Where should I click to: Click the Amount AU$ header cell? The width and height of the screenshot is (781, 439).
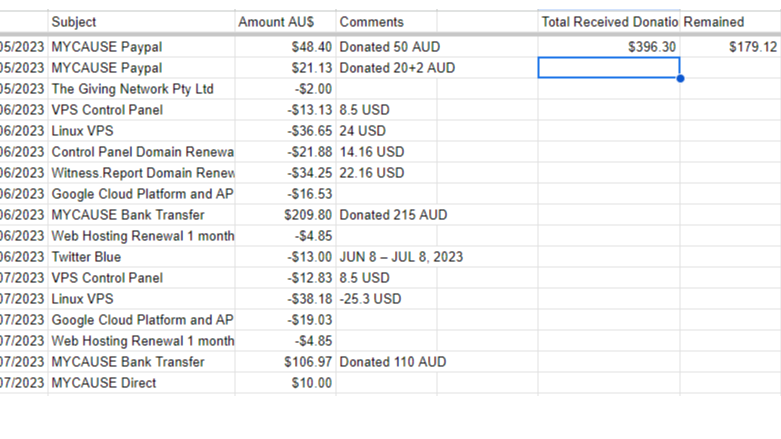[285, 22]
